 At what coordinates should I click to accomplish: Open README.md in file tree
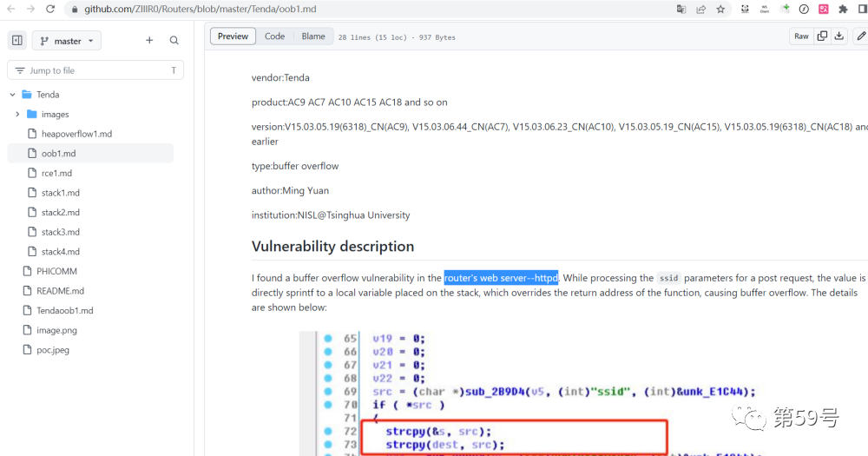tap(61, 291)
